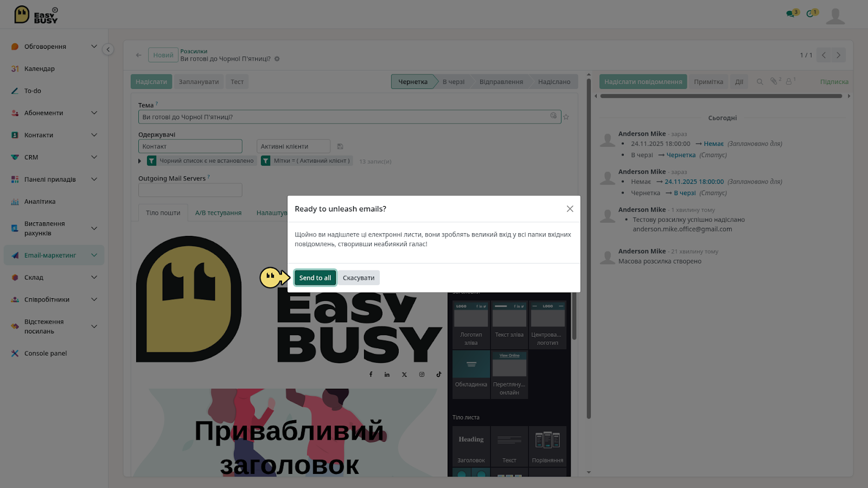The image size is (868, 488).
Task: Open the Easy Busy logo home
Action: 36,15
